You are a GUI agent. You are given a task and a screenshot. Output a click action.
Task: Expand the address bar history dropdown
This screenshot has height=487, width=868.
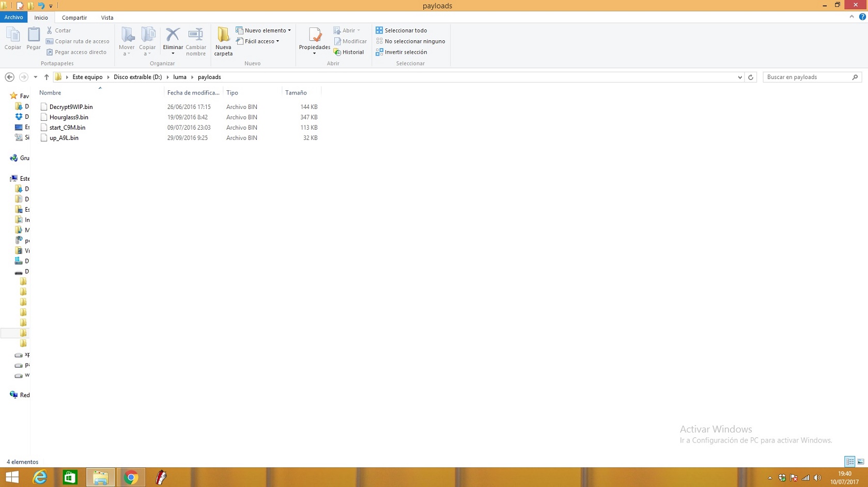click(740, 77)
